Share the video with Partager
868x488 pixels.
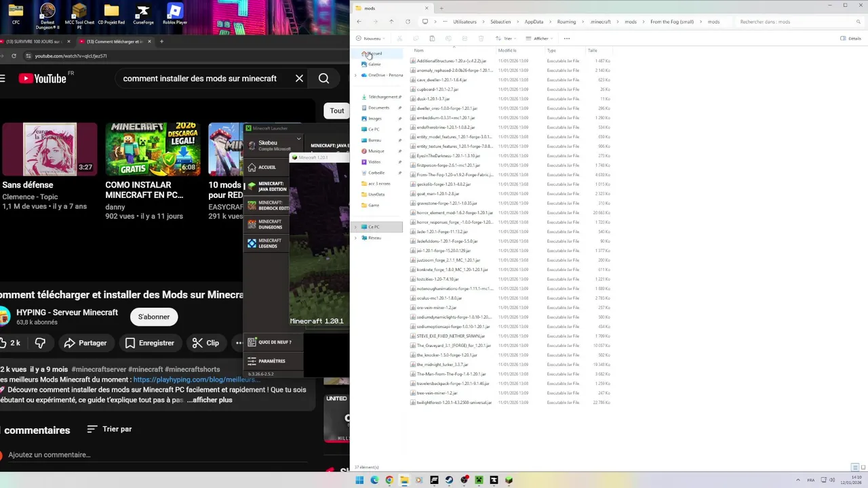point(85,343)
